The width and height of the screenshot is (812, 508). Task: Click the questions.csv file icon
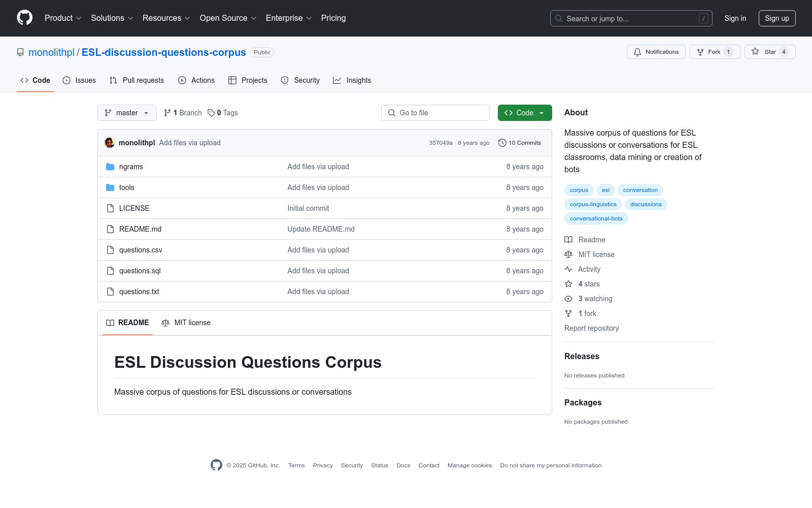[110, 250]
